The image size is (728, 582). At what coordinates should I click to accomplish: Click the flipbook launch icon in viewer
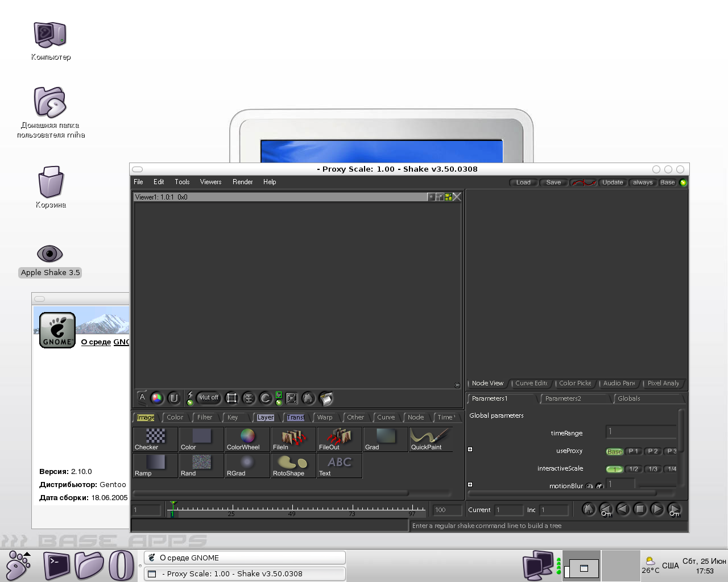(326, 398)
